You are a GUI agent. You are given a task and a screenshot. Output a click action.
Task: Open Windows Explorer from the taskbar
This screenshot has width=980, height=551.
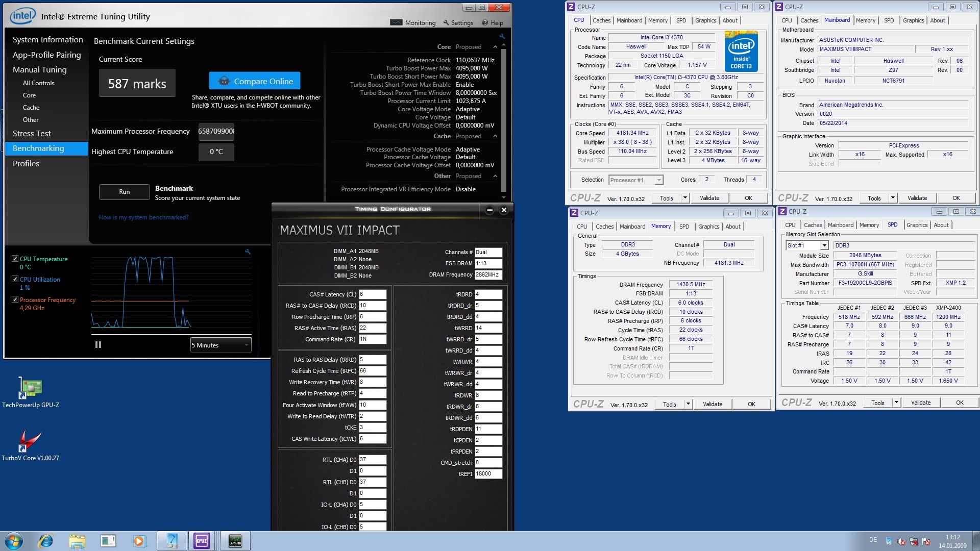77,541
